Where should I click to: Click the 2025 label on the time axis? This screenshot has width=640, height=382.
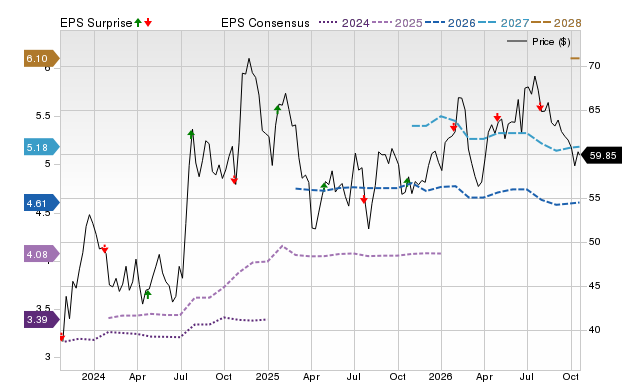coord(267,376)
